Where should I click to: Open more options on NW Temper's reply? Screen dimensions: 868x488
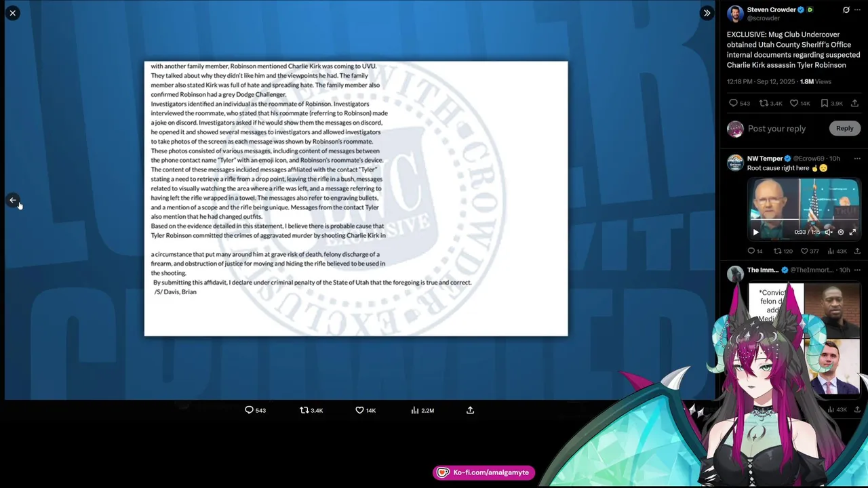[x=857, y=159]
